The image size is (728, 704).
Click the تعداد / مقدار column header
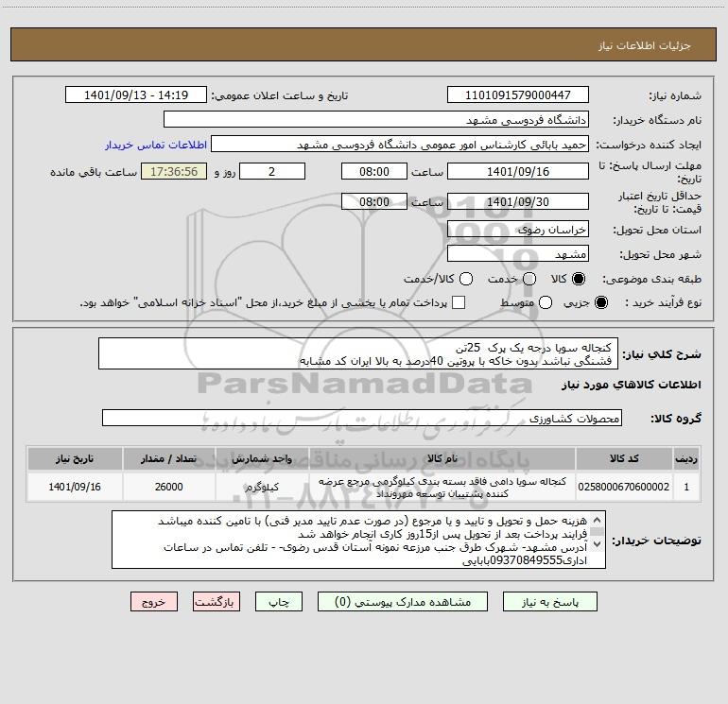click(169, 458)
